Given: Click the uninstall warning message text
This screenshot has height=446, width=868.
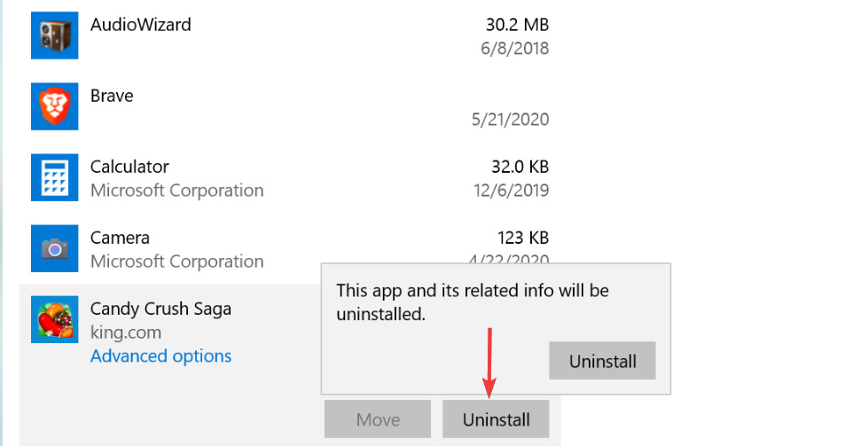Looking at the screenshot, I should (x=473, y=302).
